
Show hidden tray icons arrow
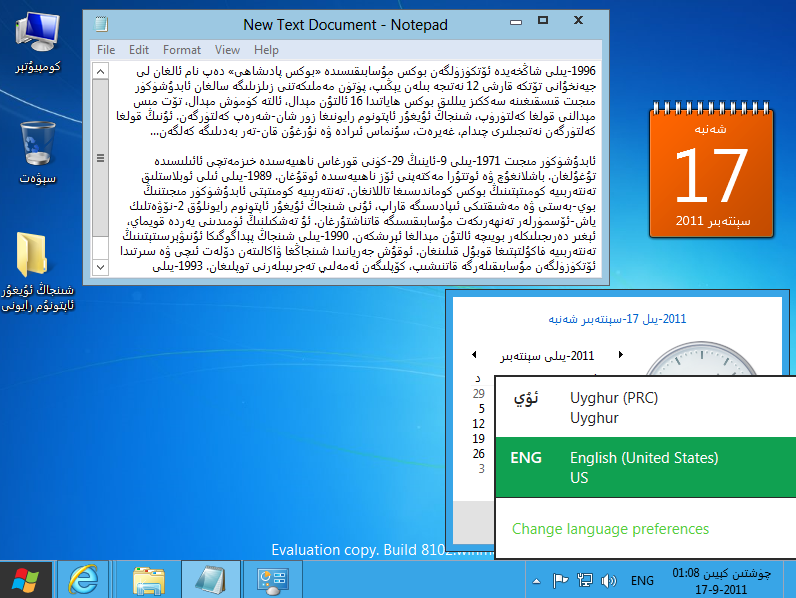[x=537, y=581]
